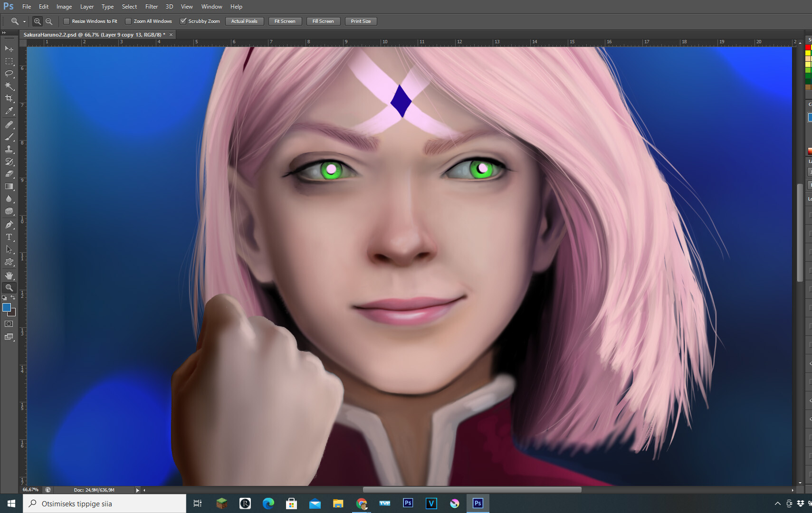Open the Eyedropper tool flyout triangle
Screen dimensions: 812x513
tap(13, 114)
